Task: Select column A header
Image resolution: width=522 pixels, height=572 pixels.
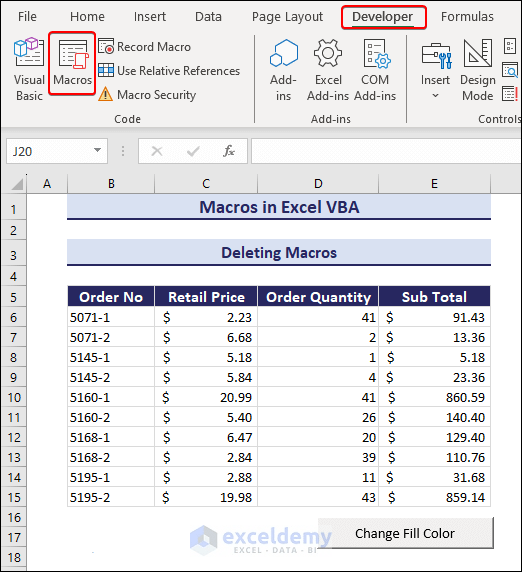Action: [47, 184]
